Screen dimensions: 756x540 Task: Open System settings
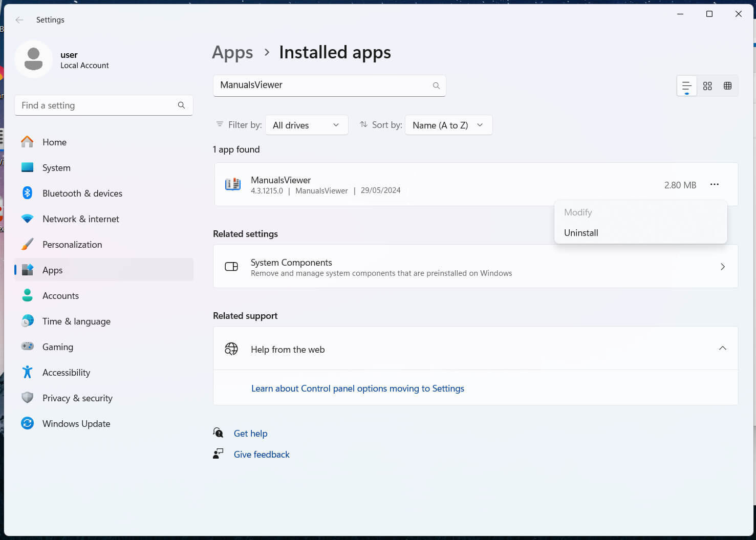click(104, 168)
